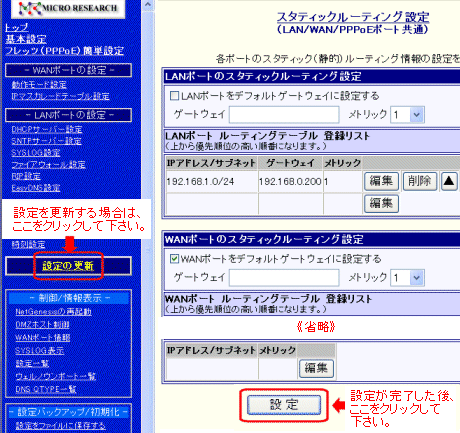
Task: Click the bottom 設定 button
Action: (x=284, y=405)
